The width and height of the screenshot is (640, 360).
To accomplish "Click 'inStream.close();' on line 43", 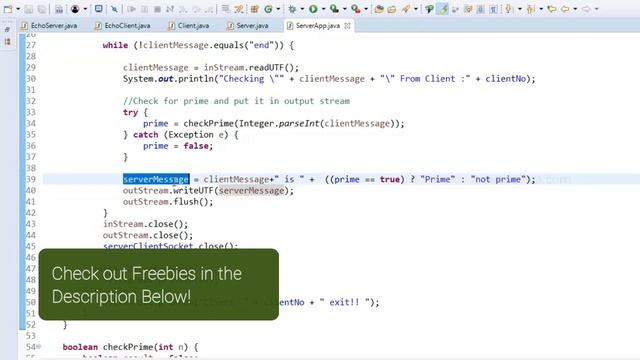I will (x=145, y=224).
